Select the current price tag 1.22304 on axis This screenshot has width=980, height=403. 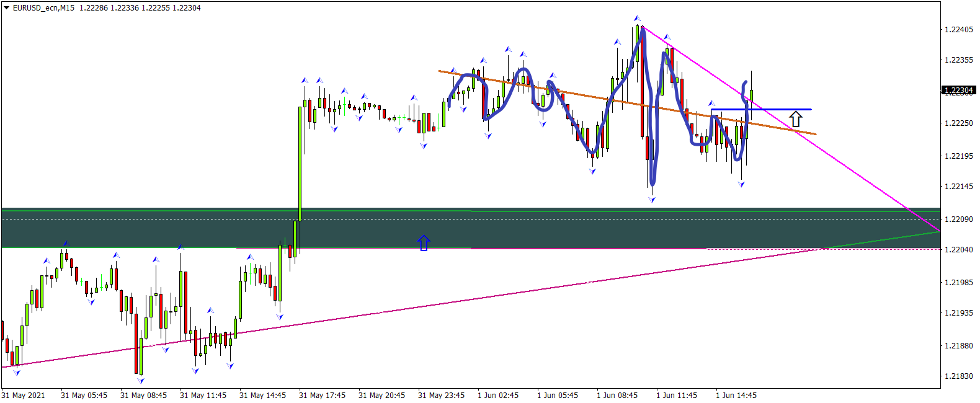(959, 90)
